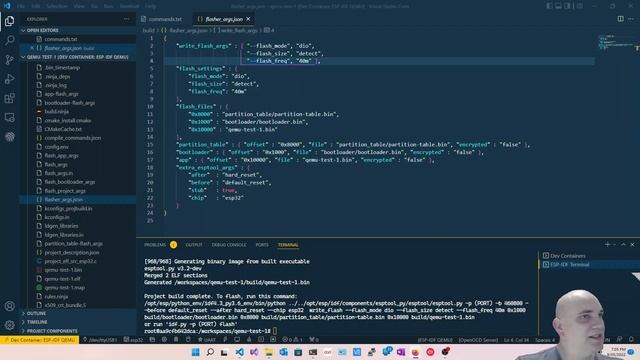640x360 pixels.
Task: Open Windows Search on taskbar
Action: pyautogui.click(x=210, y=352)
